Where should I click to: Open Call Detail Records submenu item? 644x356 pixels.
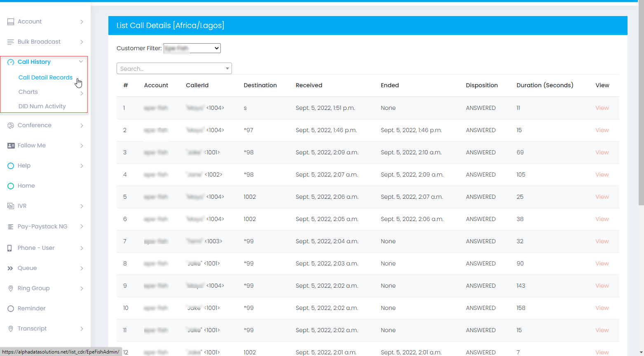(45, 77)
